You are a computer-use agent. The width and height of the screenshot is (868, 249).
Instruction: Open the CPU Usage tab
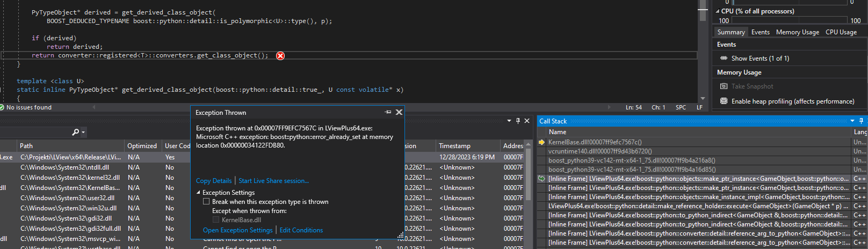(841, 32)
